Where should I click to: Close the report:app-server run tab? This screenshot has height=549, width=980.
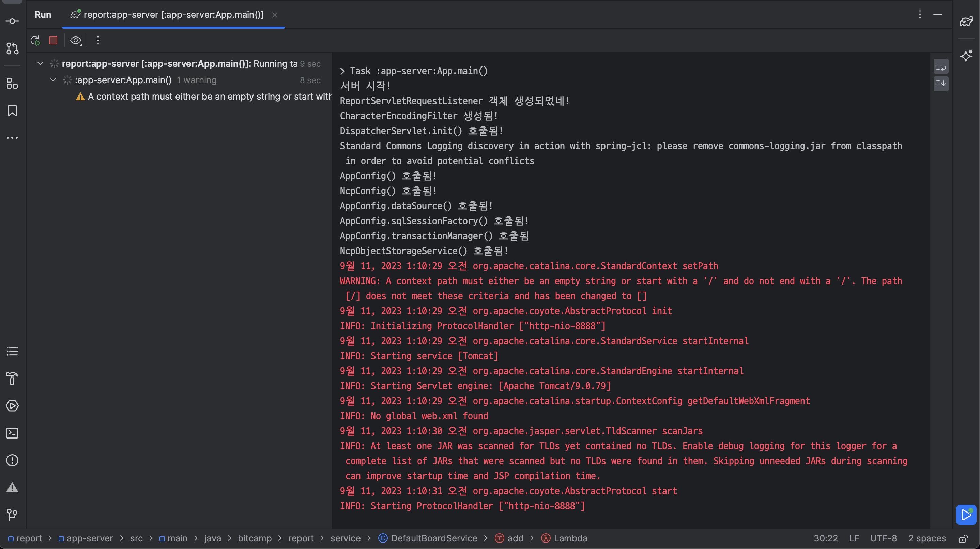coord(275,15)
